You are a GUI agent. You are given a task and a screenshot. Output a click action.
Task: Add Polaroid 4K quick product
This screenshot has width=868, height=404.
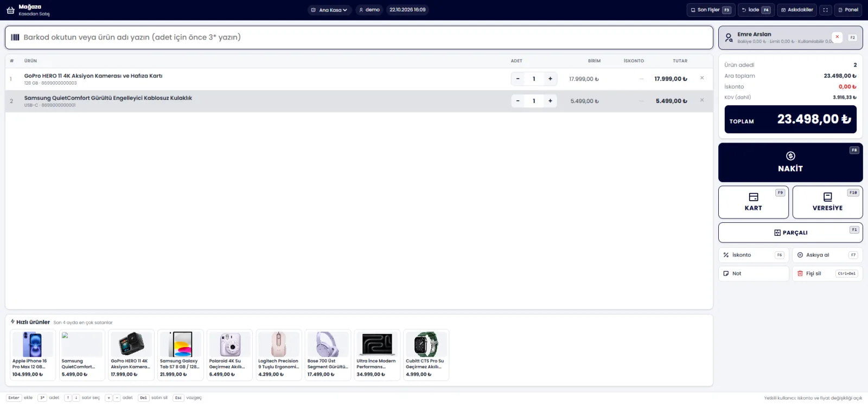[x=229, y=355]
